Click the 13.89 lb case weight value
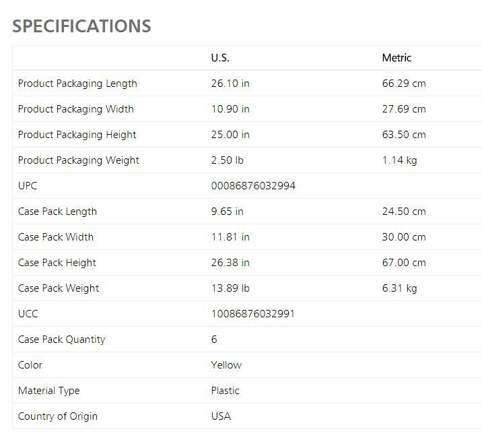The height and width of the screenshot is (448, 482). point(230,288)
